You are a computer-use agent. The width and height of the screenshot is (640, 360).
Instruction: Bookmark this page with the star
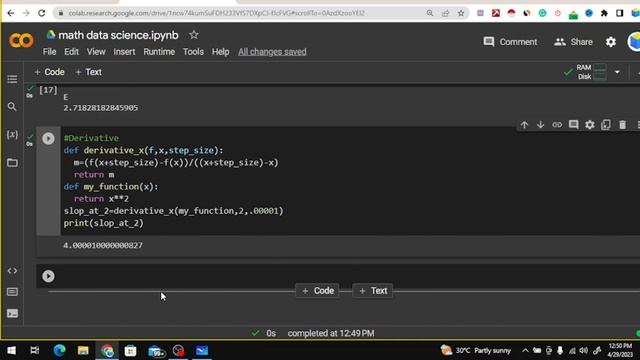[x=461, y=13]
